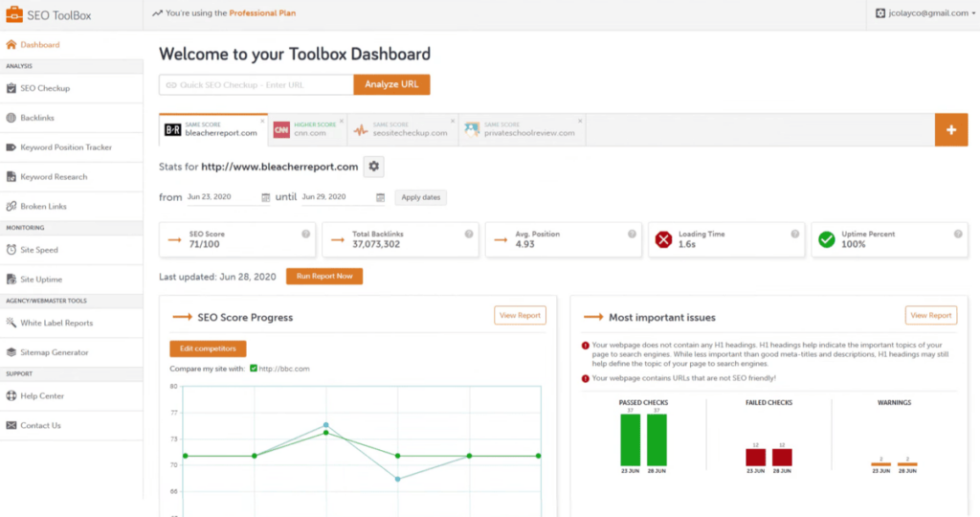Close the bleacherreport.com tab
Image resolution: width=980 pixels, height=517 pixels.
click(262, 122)
